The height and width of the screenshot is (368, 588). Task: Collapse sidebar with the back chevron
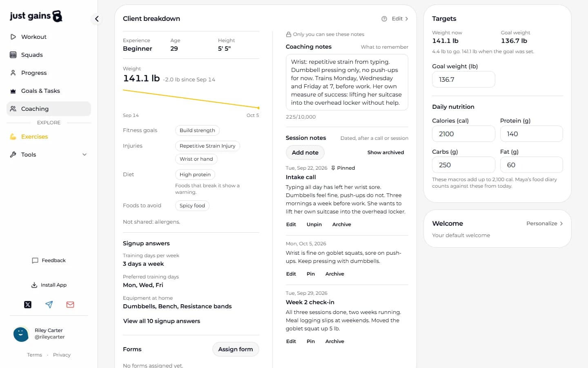[x=97, y=19]
